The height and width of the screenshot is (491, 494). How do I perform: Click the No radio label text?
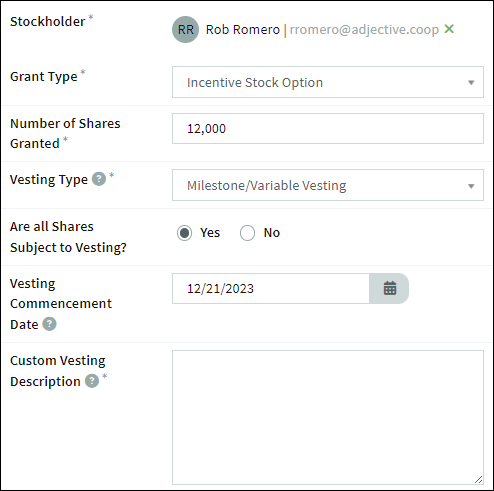tap(272, 233)
